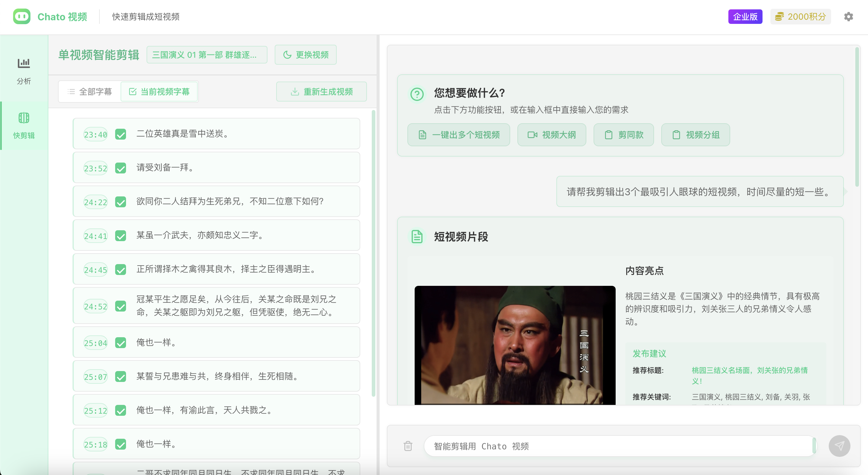Uncheck subtitle at 23:52

tap(120, 168)
